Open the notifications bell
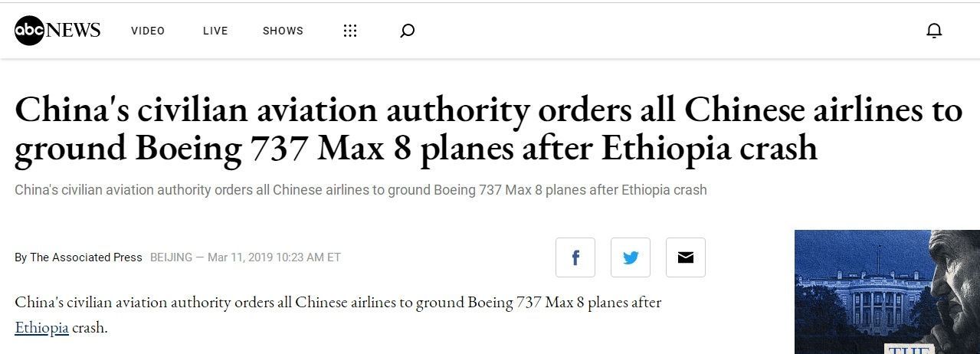Image resolution: width=980 pixels, height=354 pixels. point(934,31)
